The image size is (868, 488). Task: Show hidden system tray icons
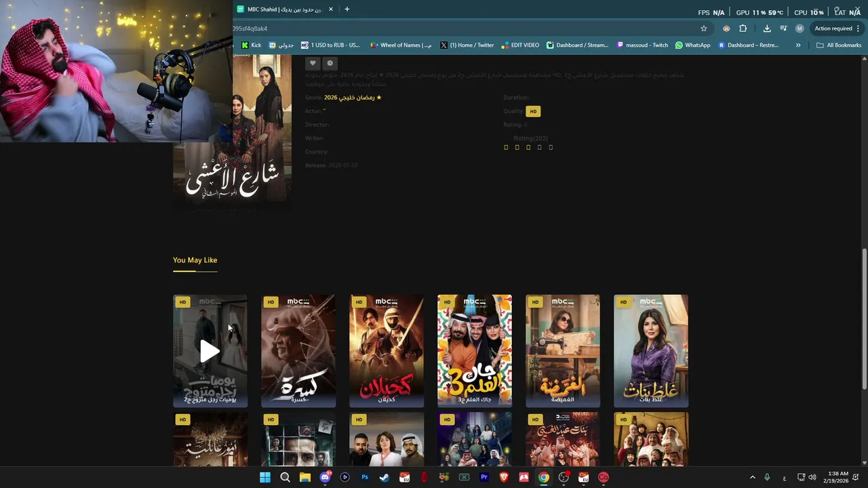752,477
